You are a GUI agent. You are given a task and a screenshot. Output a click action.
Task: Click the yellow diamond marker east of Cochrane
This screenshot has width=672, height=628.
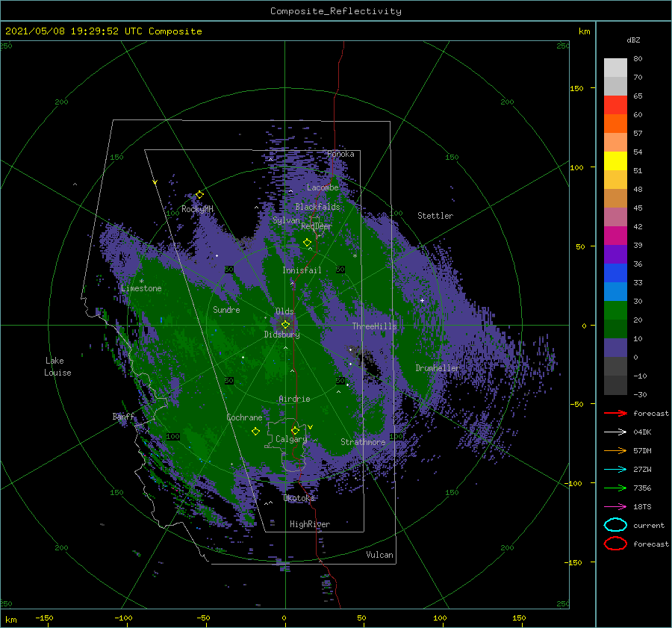pos(255,432)
